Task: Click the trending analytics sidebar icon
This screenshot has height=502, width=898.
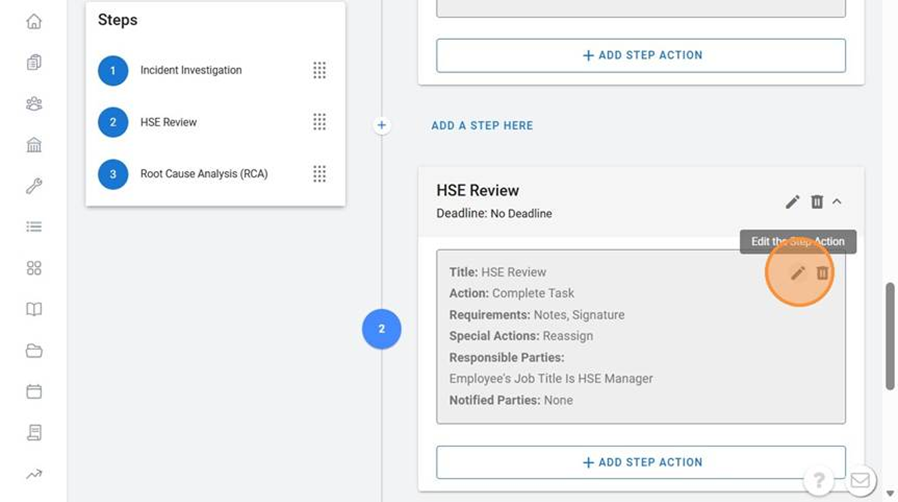Action: pyautogui.click(x=34, y=474)
